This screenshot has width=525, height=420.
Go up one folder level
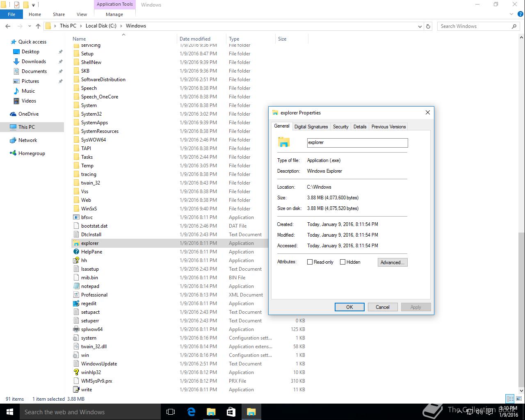coord(38,26)
